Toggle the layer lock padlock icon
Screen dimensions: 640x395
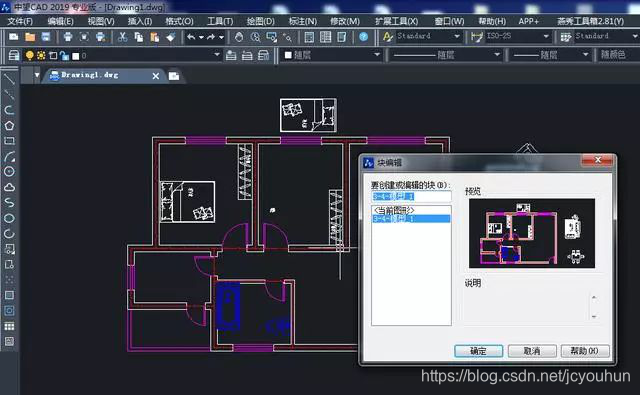64,55
